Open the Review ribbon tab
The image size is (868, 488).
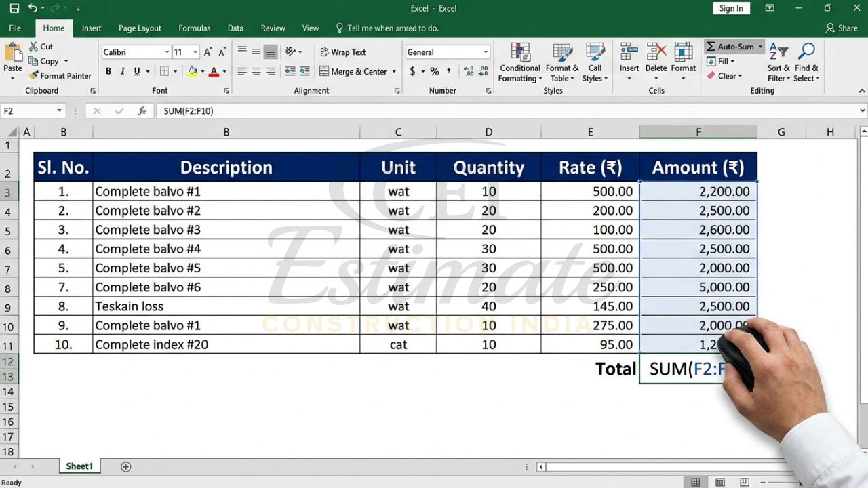pyautogui.click(x=273, y=28)
